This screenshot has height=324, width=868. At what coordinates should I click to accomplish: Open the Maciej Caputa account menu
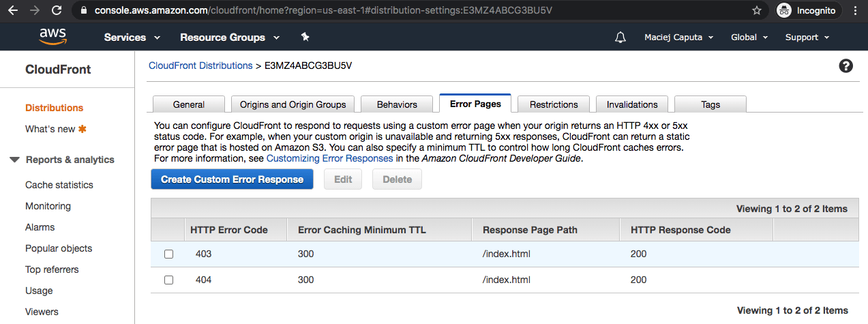point(678,38)
